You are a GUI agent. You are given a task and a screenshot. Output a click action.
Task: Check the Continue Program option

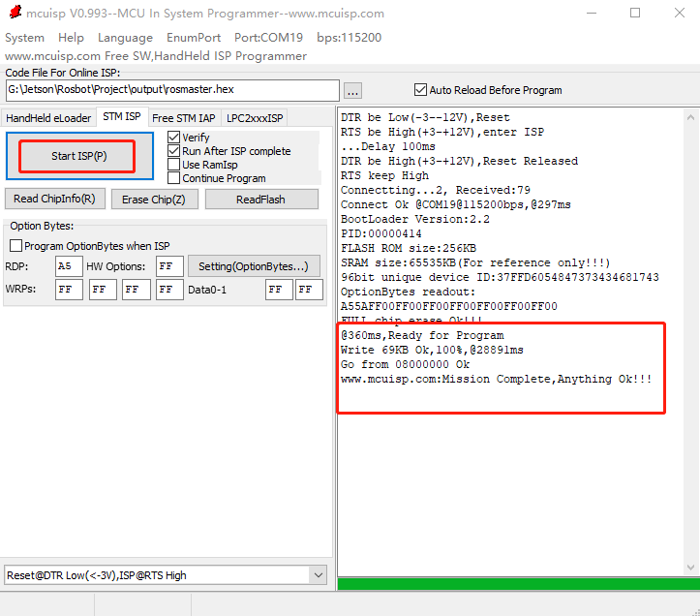click(174, 178)
